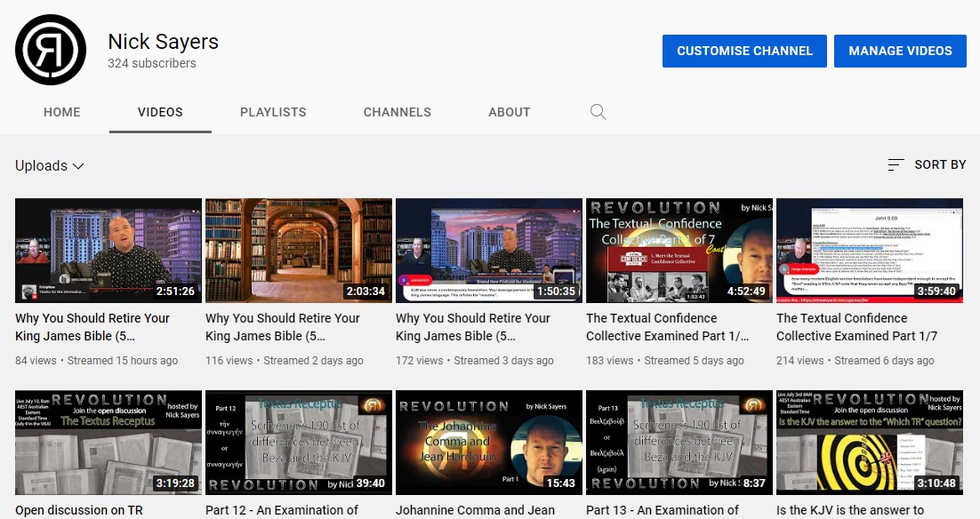The image size is (980, 519).
Task: Play the library thumbnail video 2:03:34
Action: (x=299, y=251)
